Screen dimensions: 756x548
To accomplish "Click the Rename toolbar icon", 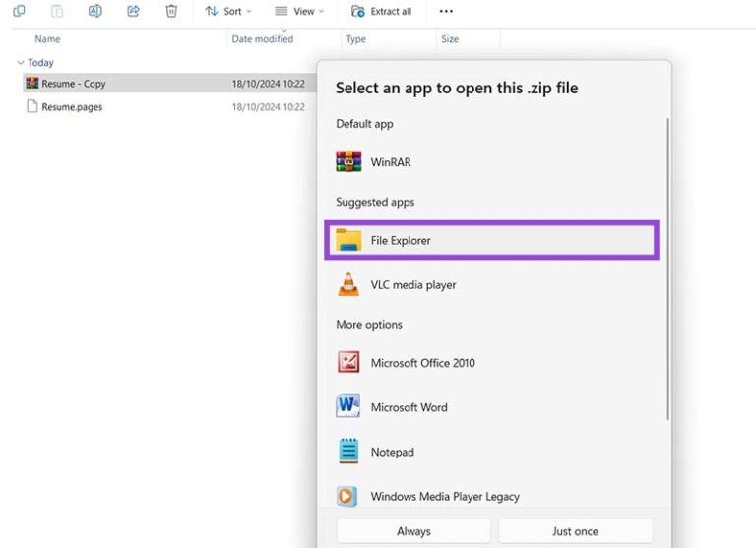I will pos(94,11).
